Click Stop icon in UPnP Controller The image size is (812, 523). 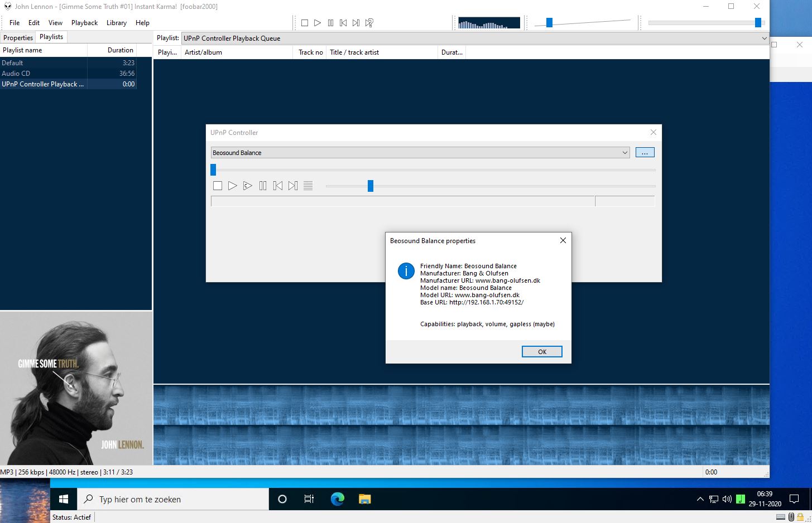[218, 186]
